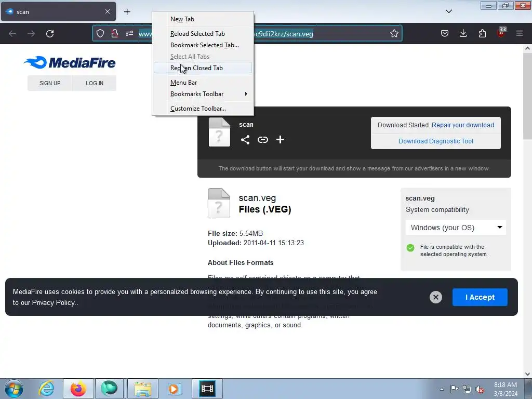Viewport: 532px width, 399px height.
Task: Choose New Tab from the context menu
Action: pyautogui.click(x=203, y=19)
